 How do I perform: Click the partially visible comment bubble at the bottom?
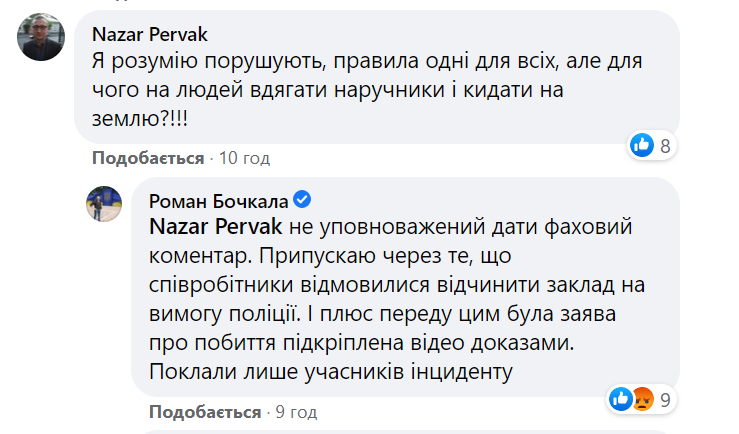(440, 431)
